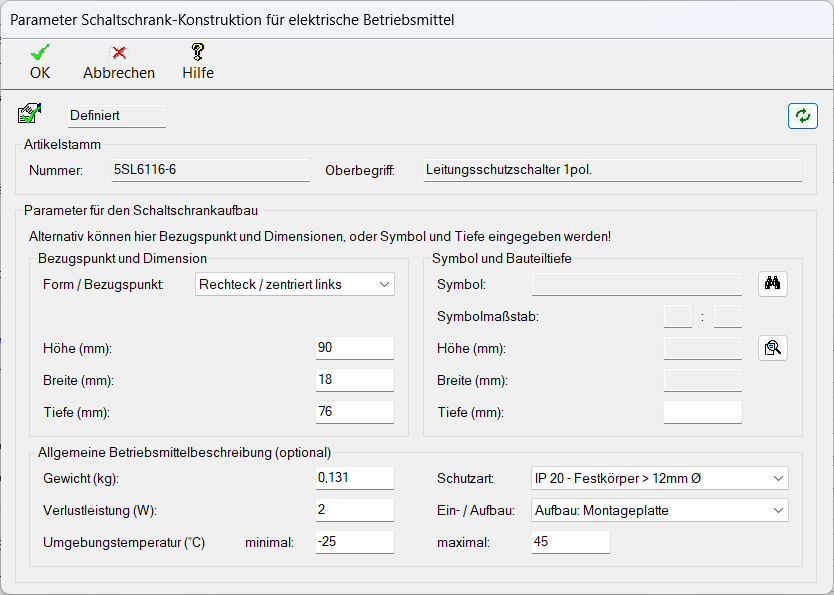The width and height of the screenshot is (834, 595).
Task: Click the Definiert status icon
Action: tap(29, 115)
